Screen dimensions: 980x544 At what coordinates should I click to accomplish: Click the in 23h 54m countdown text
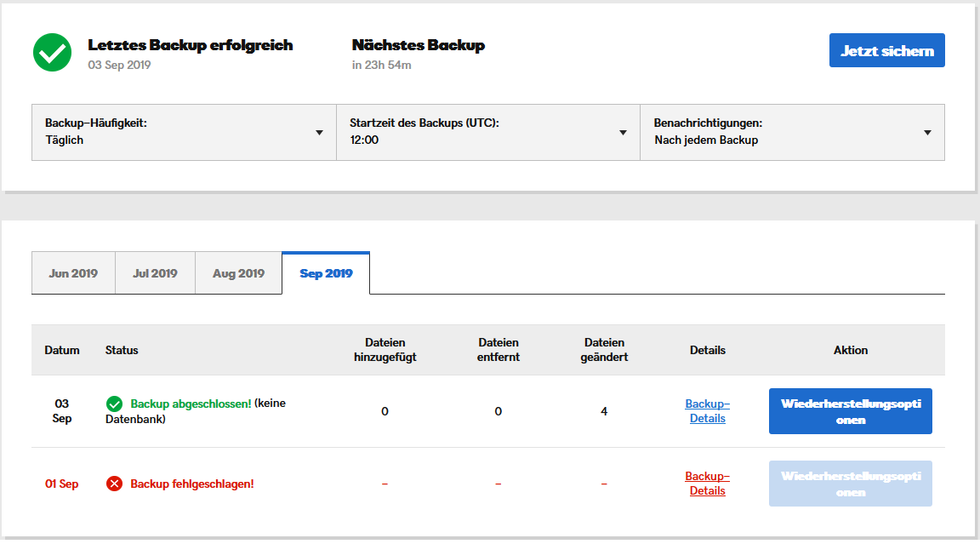[381, 65]
